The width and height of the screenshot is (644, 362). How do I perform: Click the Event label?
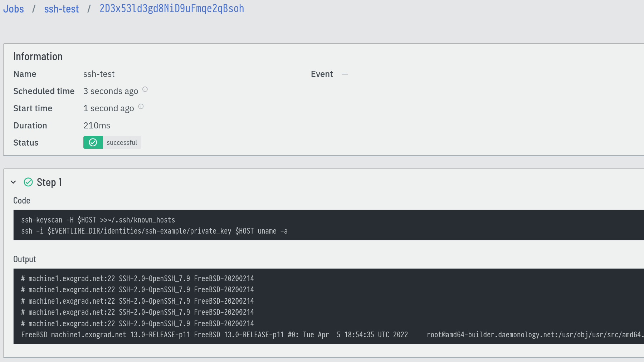pos(322,74)
